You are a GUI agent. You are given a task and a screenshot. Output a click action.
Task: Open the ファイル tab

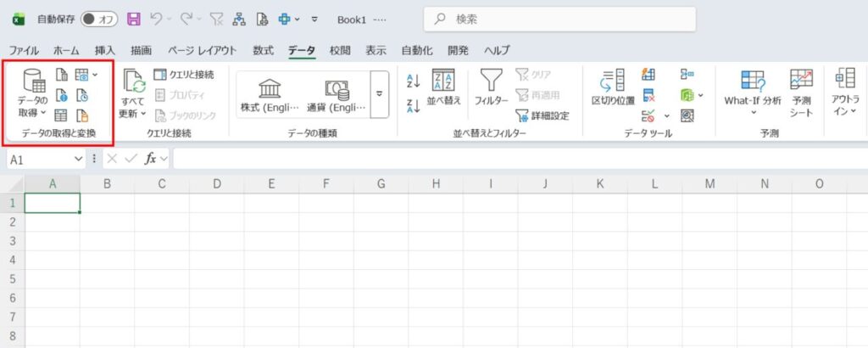tap(24, 50)
